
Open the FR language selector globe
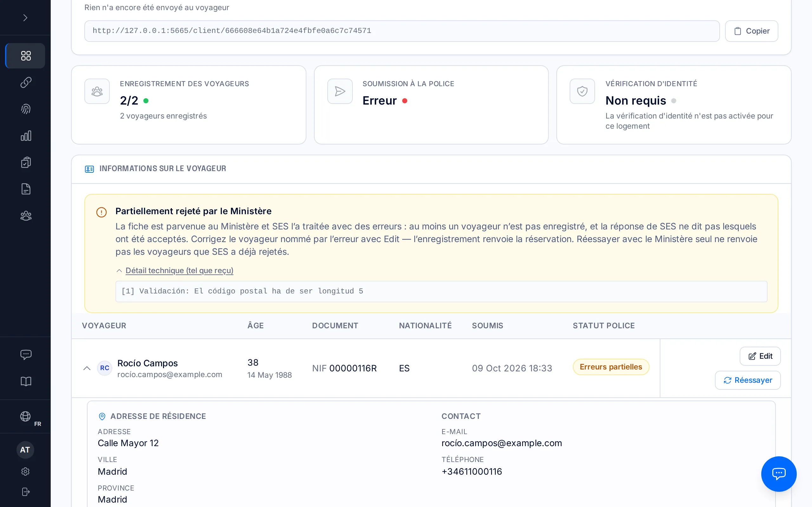tap(25, 417)
